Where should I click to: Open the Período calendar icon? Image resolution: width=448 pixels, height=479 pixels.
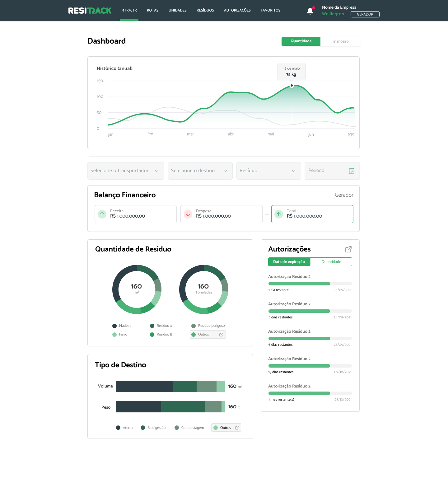pos(352,171)
